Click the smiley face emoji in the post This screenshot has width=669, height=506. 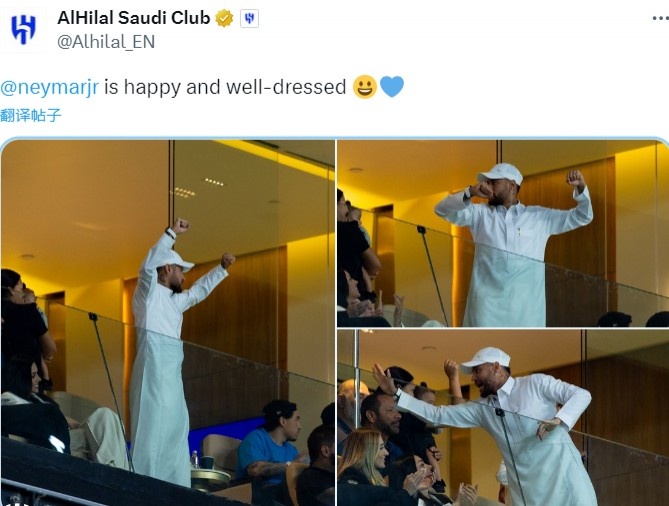coord(365,87)
